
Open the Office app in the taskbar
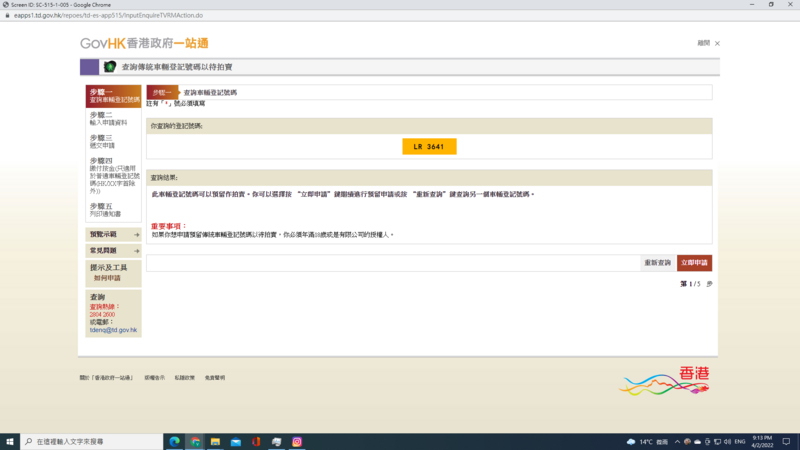[x=256, y=441]
